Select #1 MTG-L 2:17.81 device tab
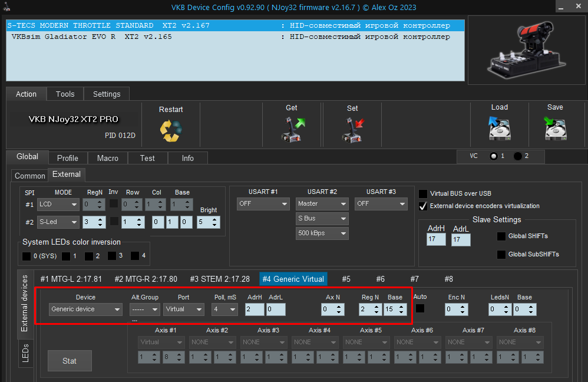This screenshot has width=588, height=382. (x=71, y=279)
